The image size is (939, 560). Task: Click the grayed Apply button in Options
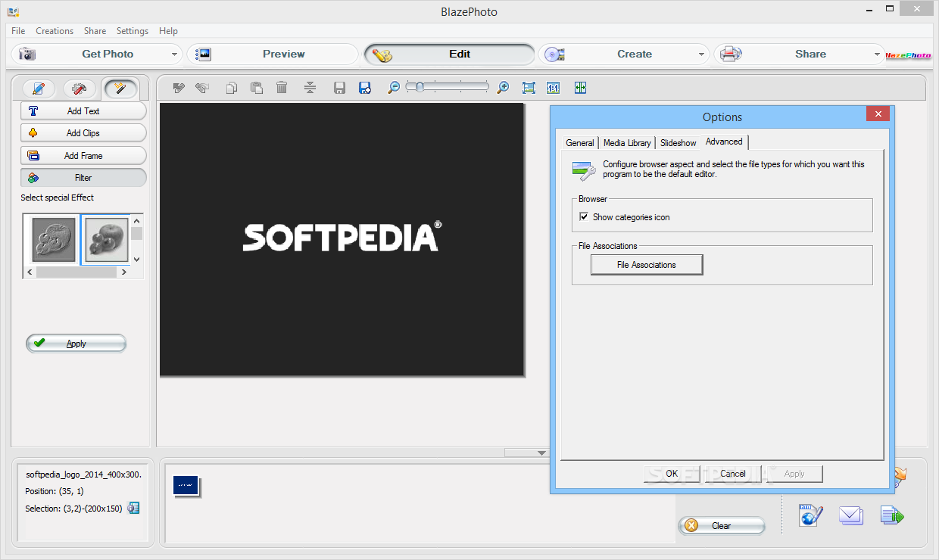(794, 474)
